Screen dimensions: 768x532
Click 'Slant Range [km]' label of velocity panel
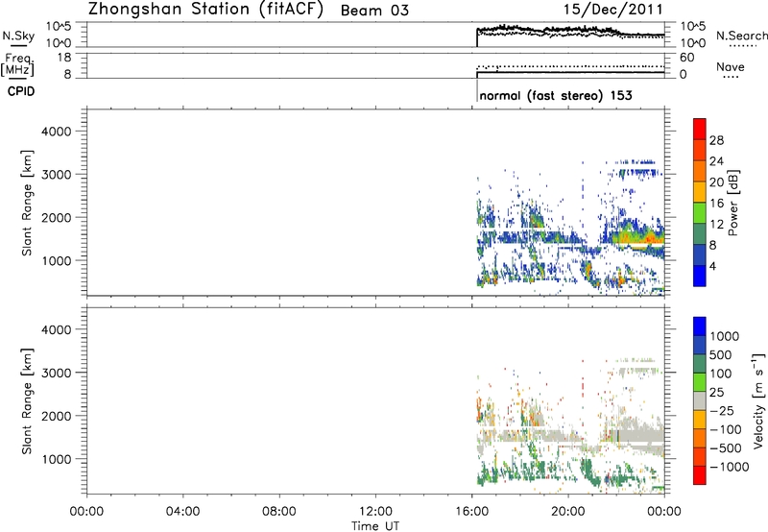(28, 400)
